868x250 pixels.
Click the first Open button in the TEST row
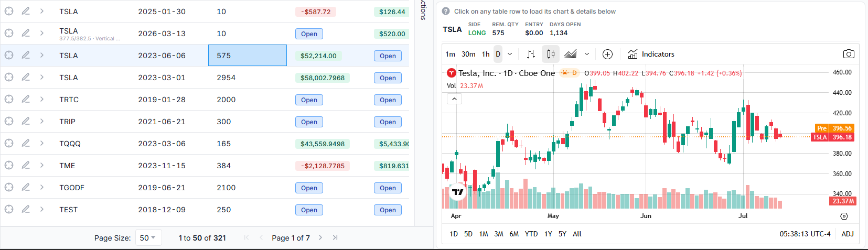click(309, 210)
